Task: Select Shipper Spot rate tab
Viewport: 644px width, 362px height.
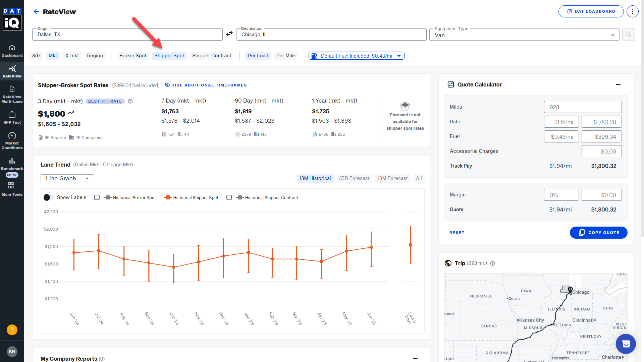Action: click(x=169, y=56)
